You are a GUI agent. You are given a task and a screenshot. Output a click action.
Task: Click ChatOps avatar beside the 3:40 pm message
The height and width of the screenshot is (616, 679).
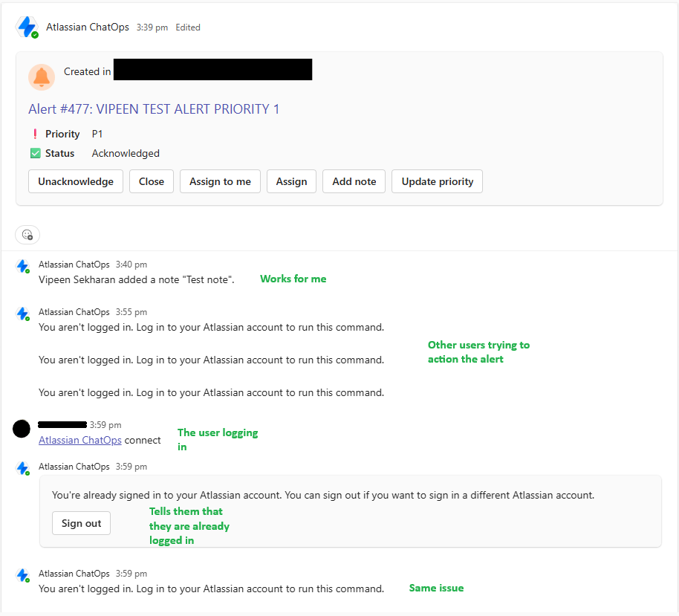click(23, 266)
